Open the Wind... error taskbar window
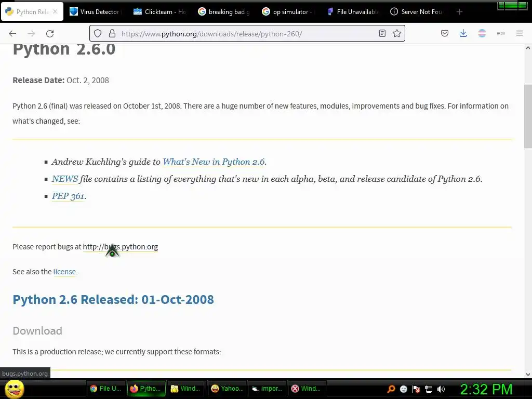Screen dimensions: 532x399 tap(307, 389)
